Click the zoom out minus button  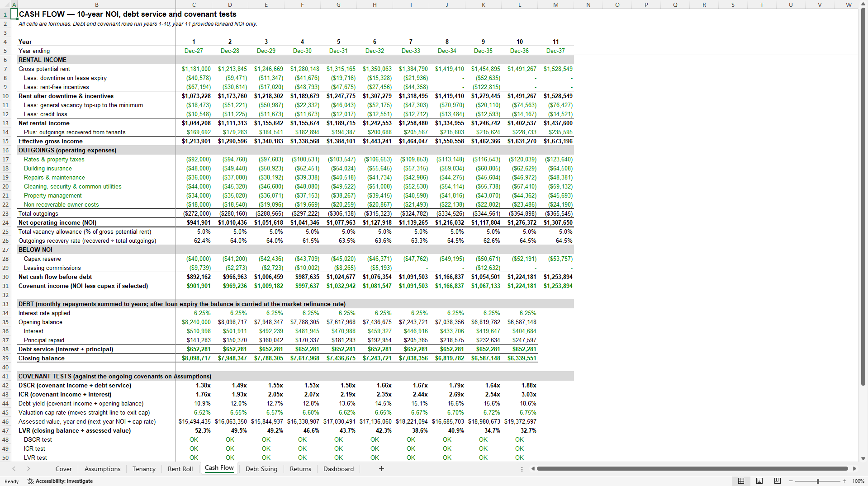[791, 481]
